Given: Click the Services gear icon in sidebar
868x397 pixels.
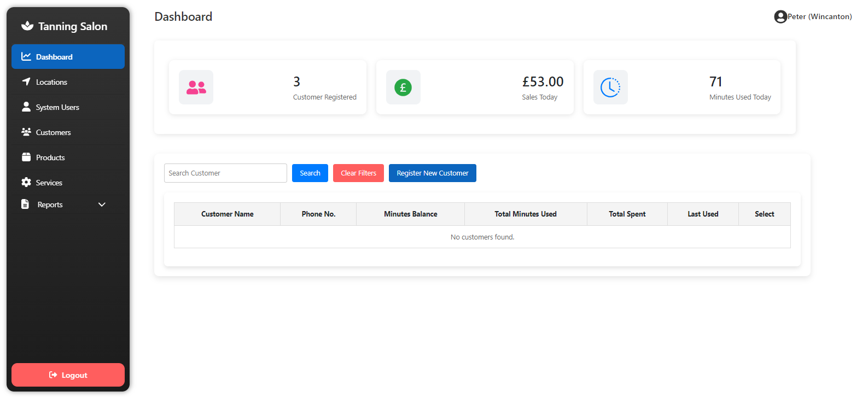Looking at the screenshot, I should (26, 183).
